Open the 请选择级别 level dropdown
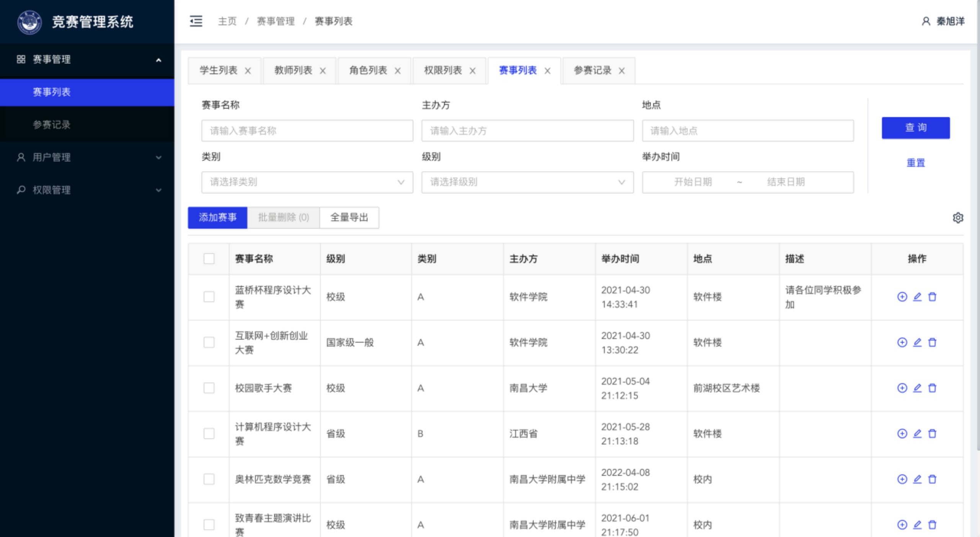This screenshot has height=537, width=980. coord(527,182)
